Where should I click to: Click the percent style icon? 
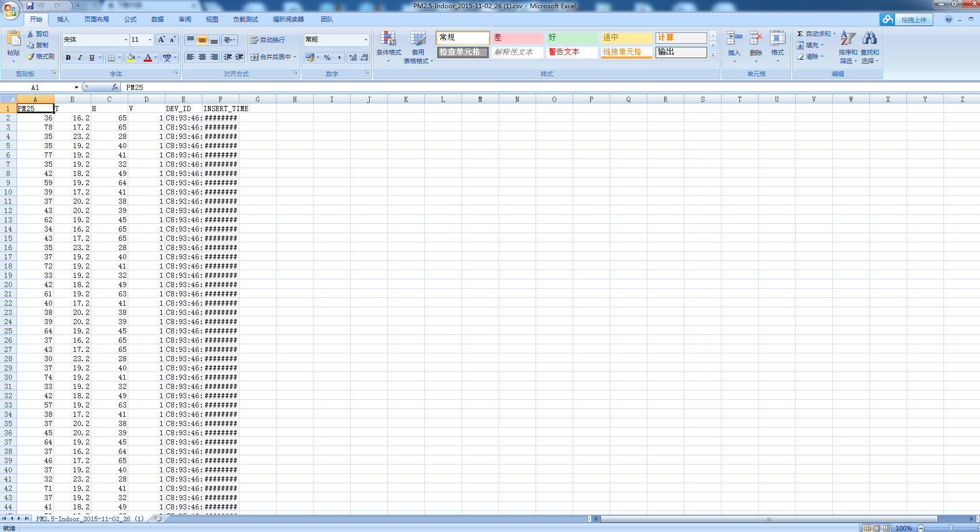[x=327, y=58]
